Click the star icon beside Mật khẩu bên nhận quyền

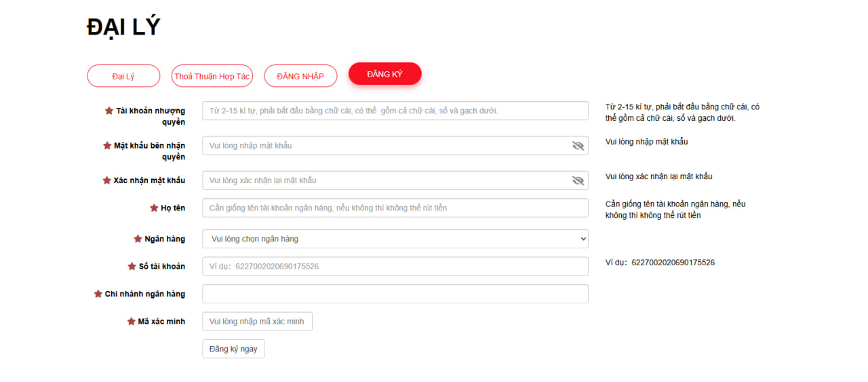coord(107,145)
